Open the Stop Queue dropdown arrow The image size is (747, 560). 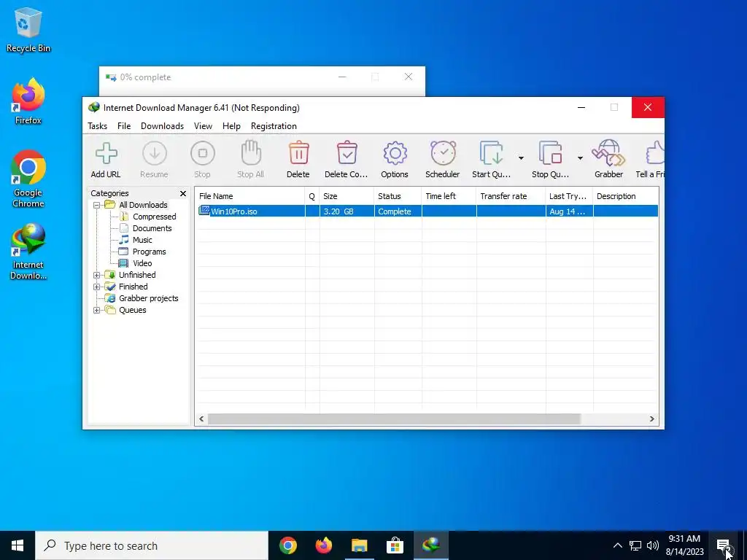580,158
